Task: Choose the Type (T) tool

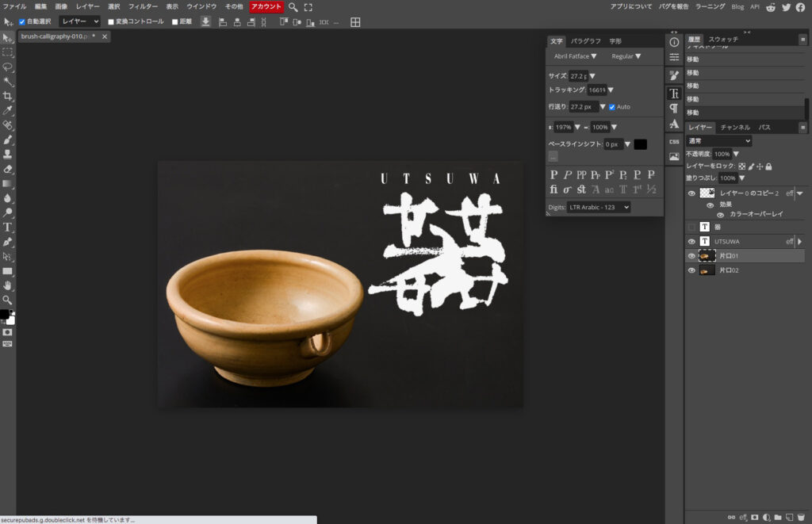Action: [x=8, y=228]
